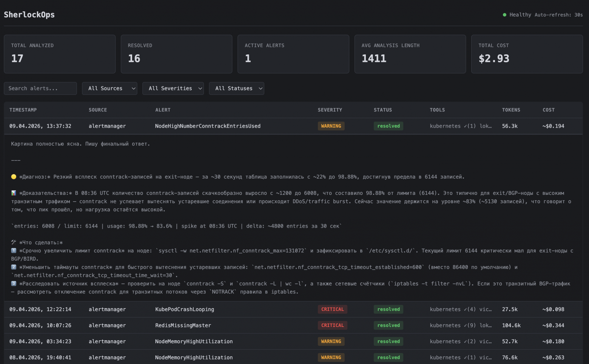This screenshot has width=589, height=364.
Task: Click the yellow diagnosis circle icon
Action: 14,177
